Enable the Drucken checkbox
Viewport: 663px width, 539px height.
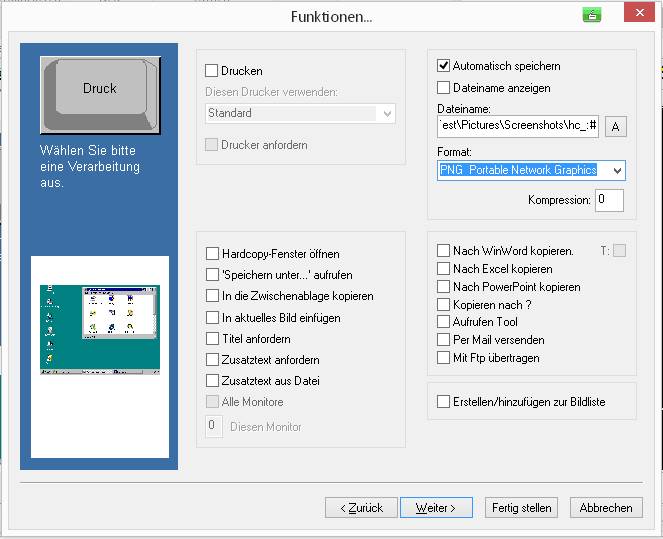coord(211,71)
